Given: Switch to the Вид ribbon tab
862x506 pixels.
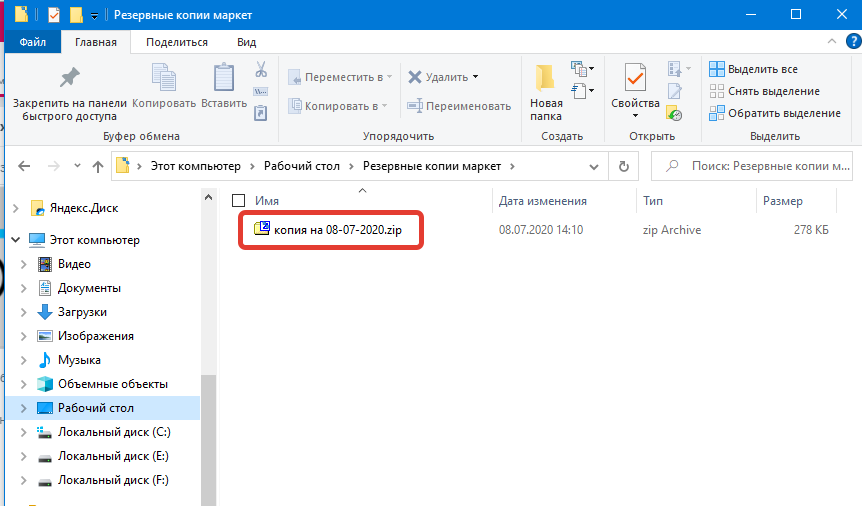Looking at the screenshot, I should click(246, 42).
